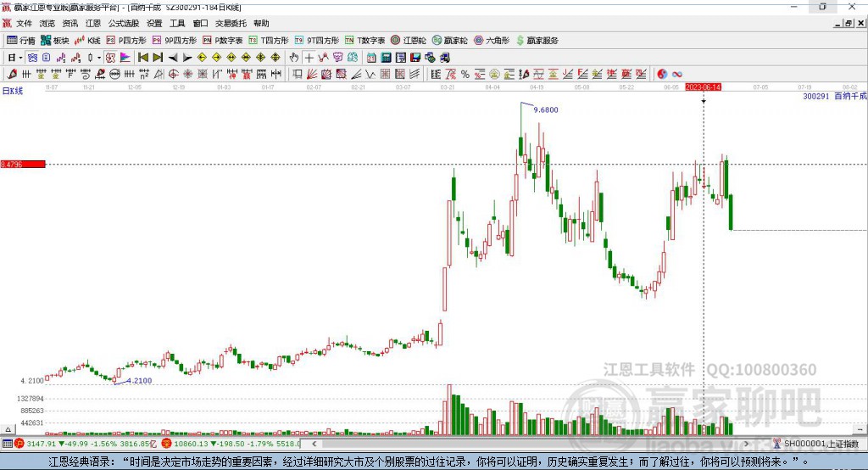
Task: Open the 江恩 menu
Action: [x=93, y=23]
